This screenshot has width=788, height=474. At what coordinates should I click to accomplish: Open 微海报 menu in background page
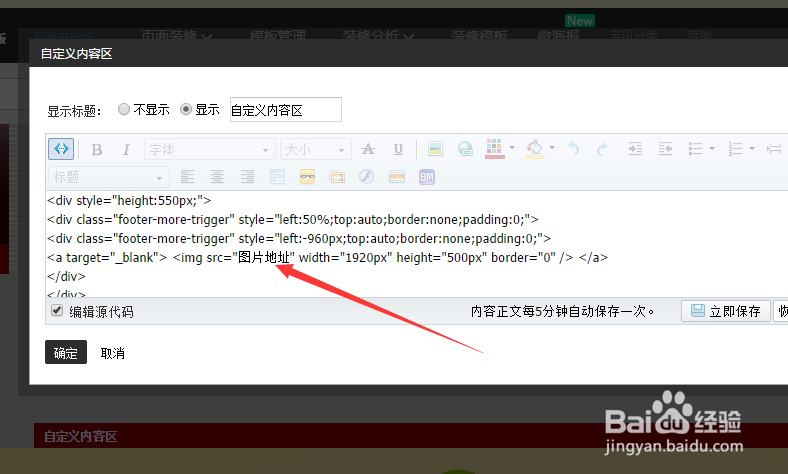pos(558,35)
